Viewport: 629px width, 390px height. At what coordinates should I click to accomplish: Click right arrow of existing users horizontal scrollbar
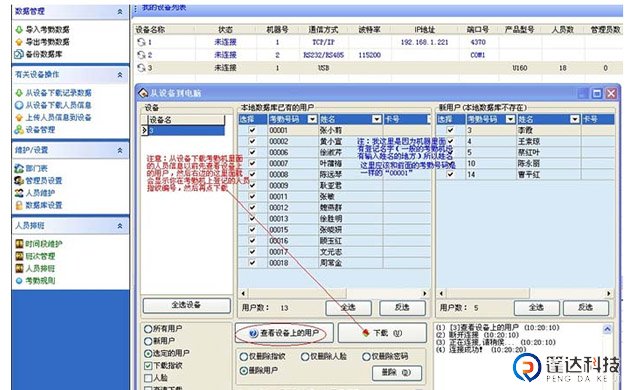pos(425,293)
